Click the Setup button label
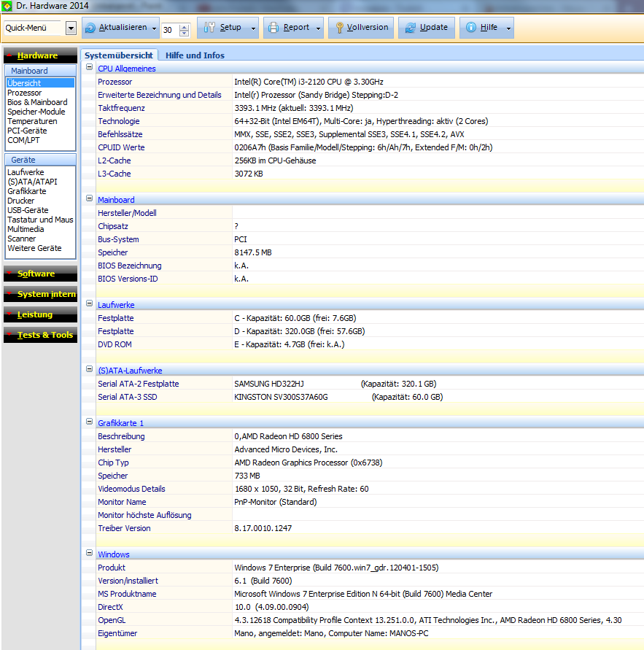Image resolution: width=644 pixels, height=650 pixels. coord(230,28)
